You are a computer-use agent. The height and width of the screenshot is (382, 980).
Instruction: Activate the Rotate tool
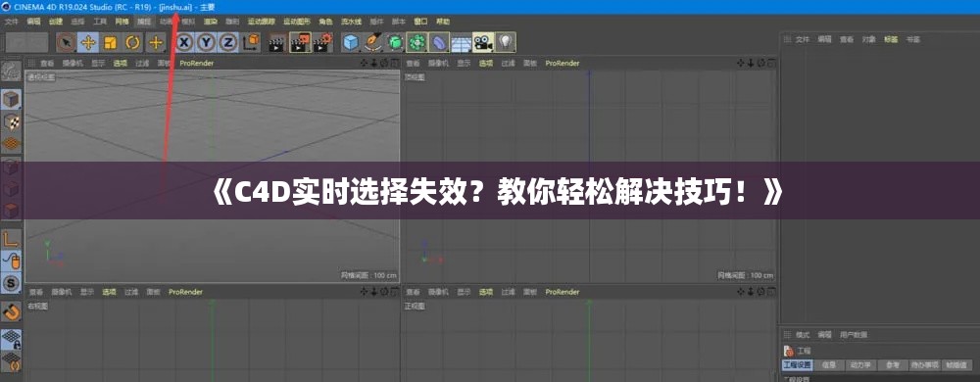(133, 42)
